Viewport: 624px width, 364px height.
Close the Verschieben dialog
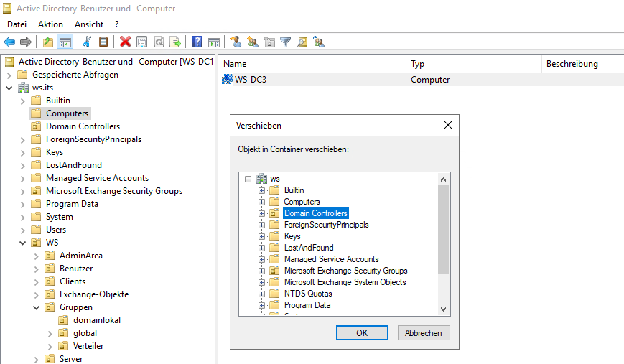pyautogui.click(x=447, y=125)
